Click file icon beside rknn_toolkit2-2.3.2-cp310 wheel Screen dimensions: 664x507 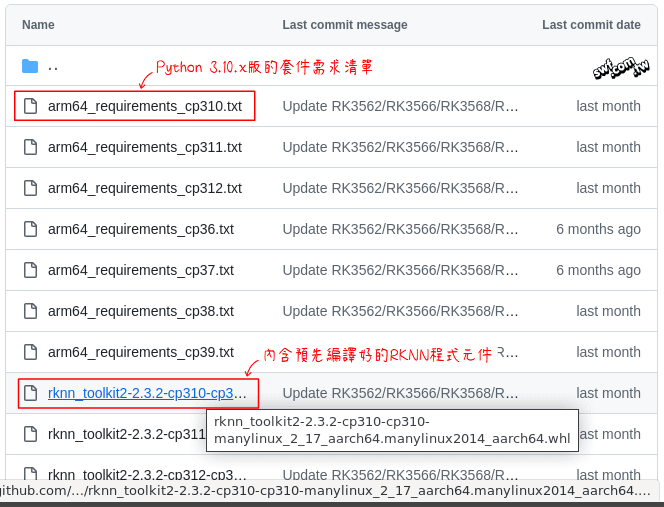pos(30,393)
